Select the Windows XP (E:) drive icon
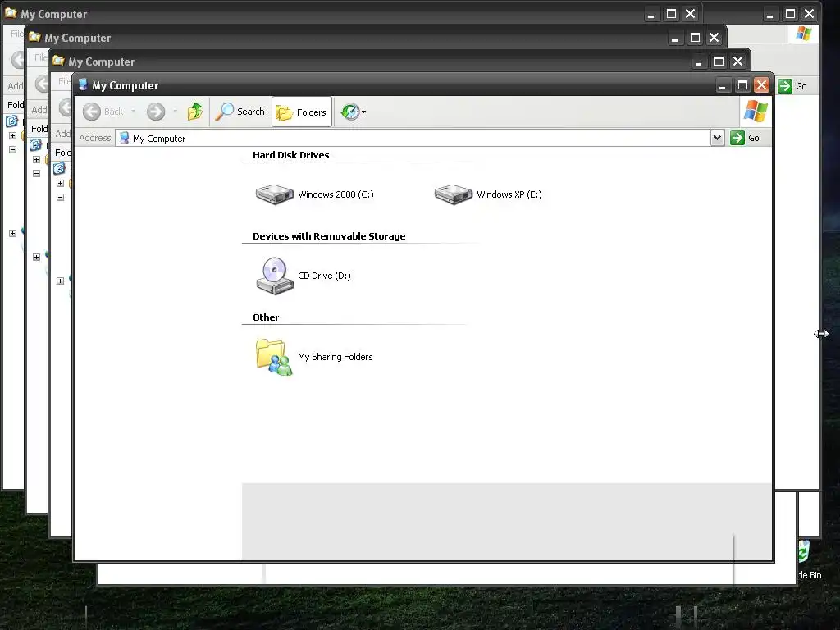This screenshot has height=630, width=840. [x=453, y=194]
